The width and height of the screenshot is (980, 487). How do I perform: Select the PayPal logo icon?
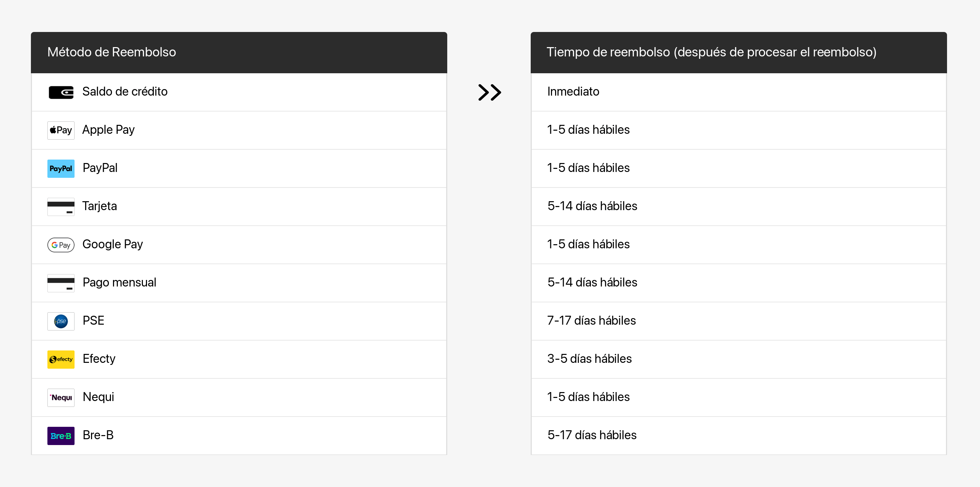click(x=61, y=168)
